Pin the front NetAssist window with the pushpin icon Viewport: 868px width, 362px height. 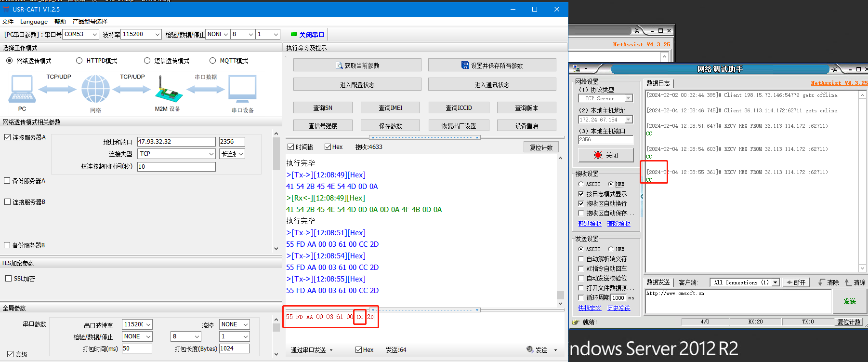[835, 69]
